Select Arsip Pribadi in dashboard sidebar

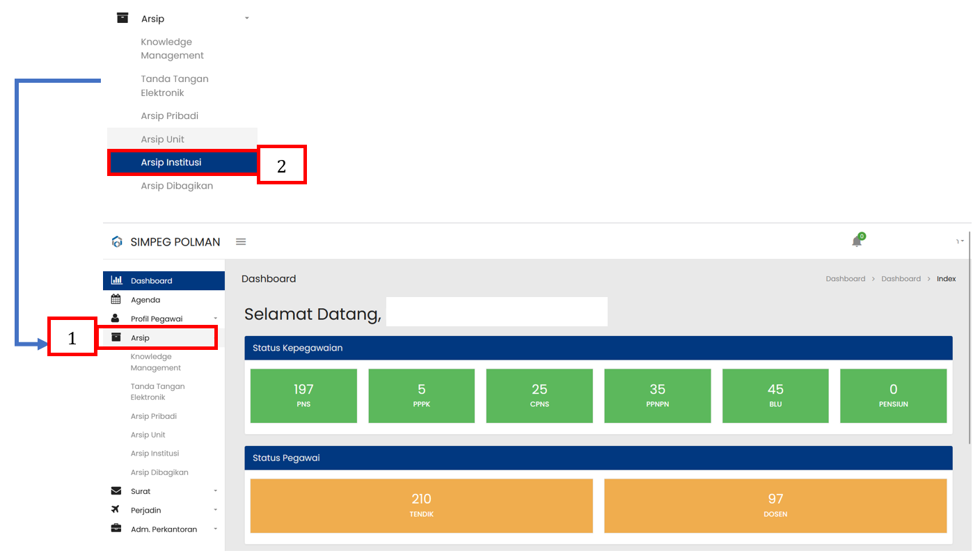point(154,416)
